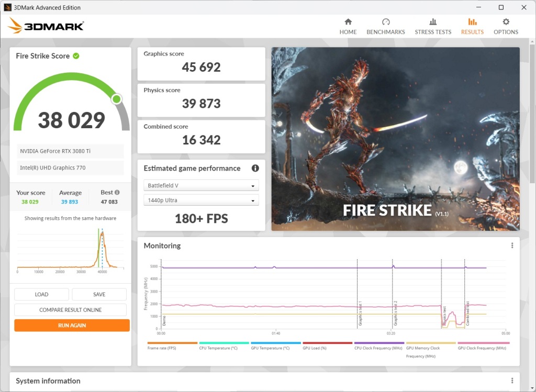Open the Battlefield V game dropdown
This screenshot has width=536, height=392.
[x=201, y=185]
